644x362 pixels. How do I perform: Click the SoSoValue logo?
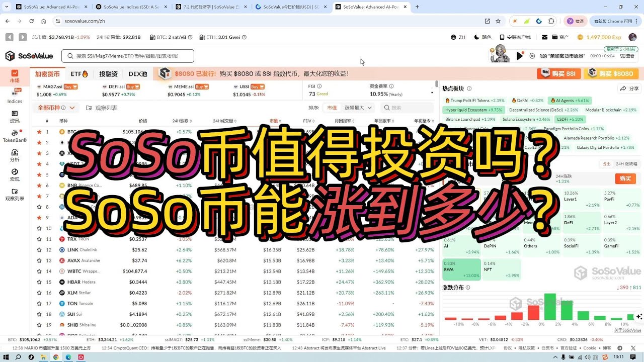pyautogui.click(x=29, y=56)
